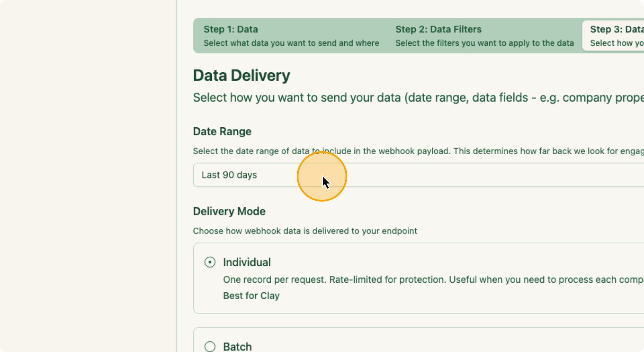Select the Batch delivery mode radio button
The image size is (644, 352).
(x=210, y=346)
